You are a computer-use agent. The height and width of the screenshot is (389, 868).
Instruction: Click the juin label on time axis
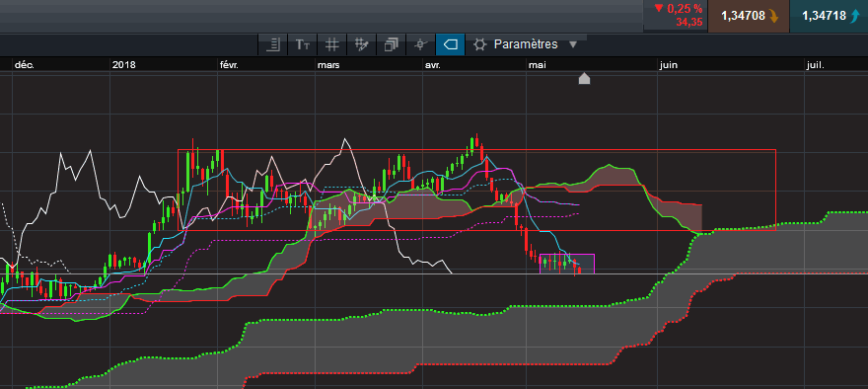tap(668, 65)
